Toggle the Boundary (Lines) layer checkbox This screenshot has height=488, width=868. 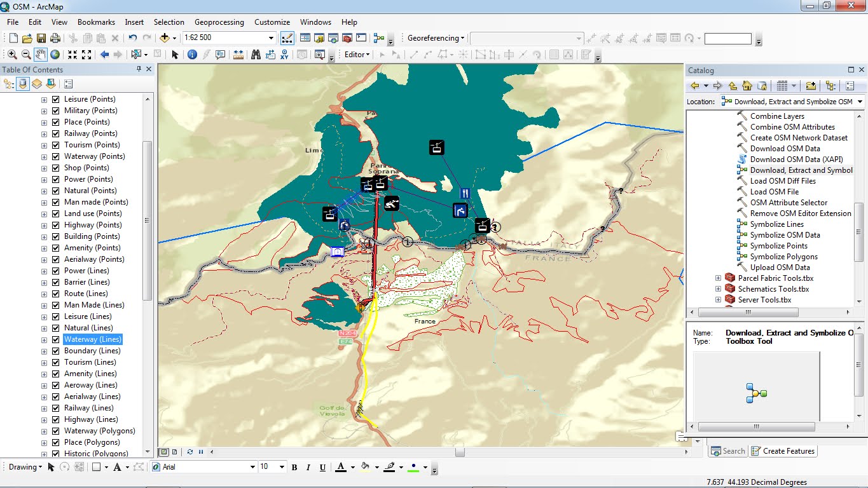pyautogui.click(x=55, y=351)
